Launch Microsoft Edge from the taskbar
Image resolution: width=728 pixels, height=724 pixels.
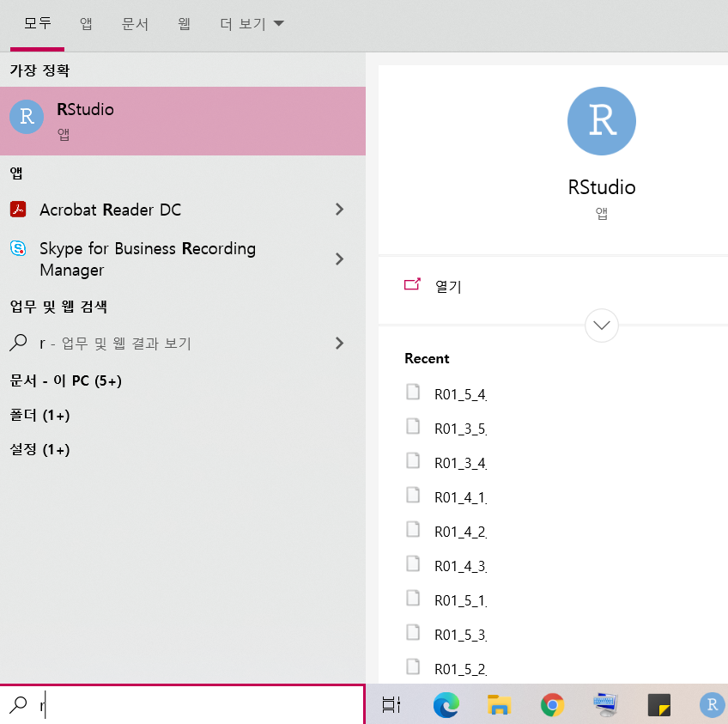tap(446, 704)
